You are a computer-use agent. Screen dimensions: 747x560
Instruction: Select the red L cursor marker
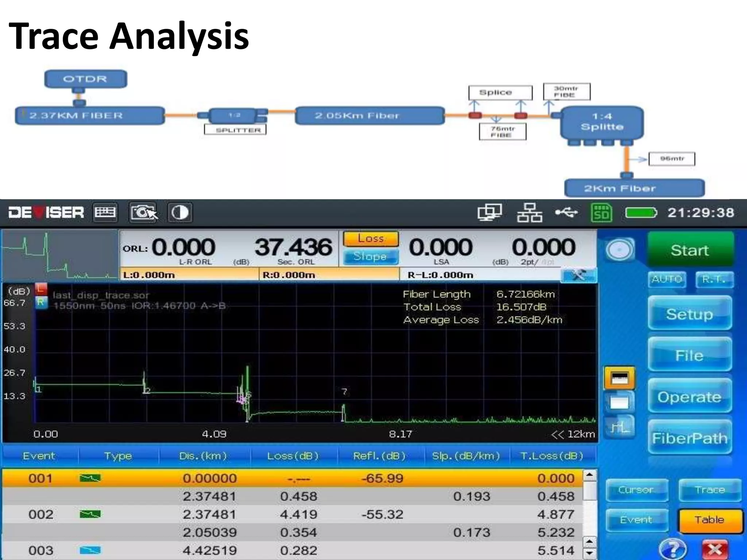pos(41,289)
